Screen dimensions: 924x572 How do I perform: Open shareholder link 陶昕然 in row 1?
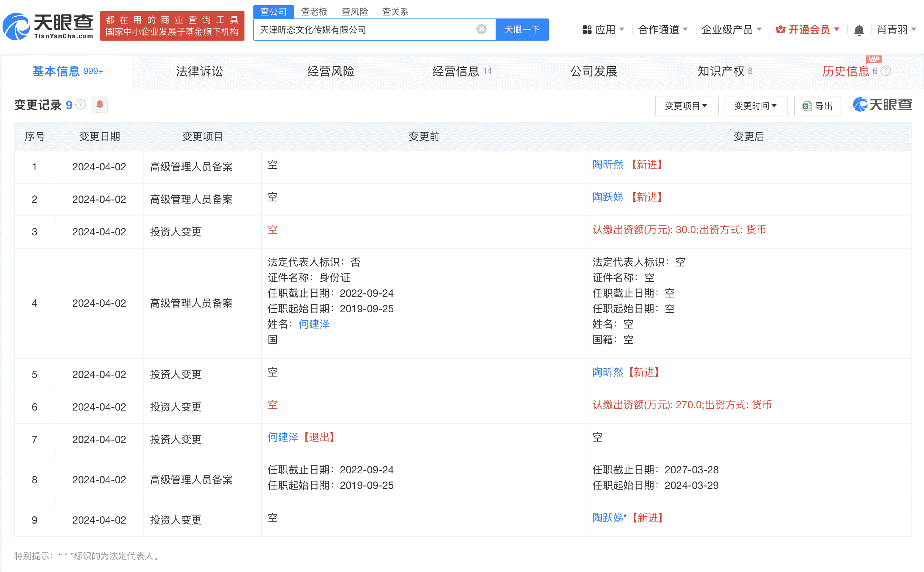tap(607, 165)
